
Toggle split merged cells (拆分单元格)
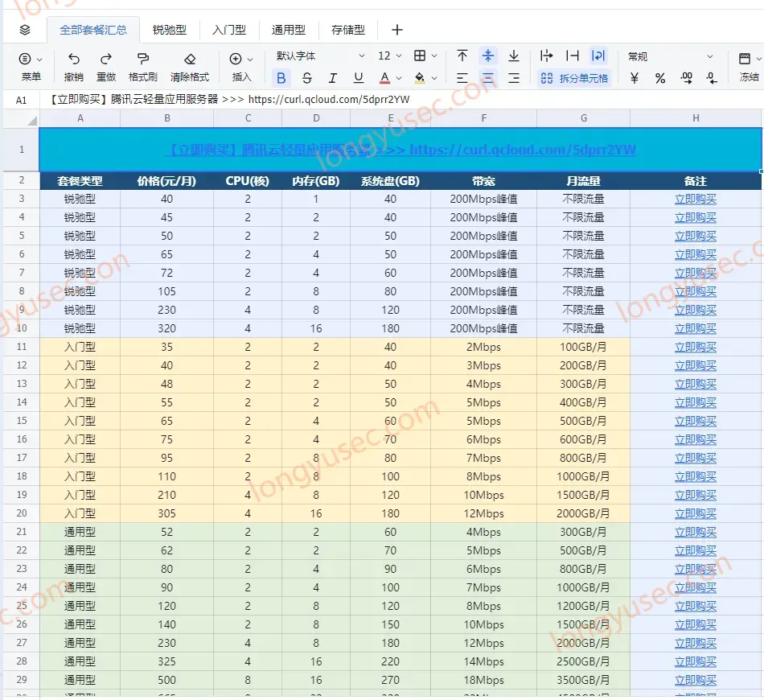[x=574, y=78]
